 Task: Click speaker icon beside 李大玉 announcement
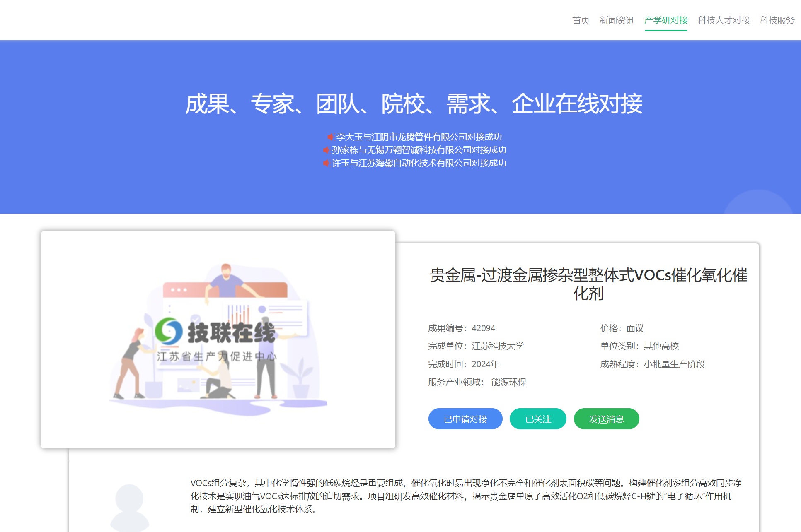coord(330,137)
